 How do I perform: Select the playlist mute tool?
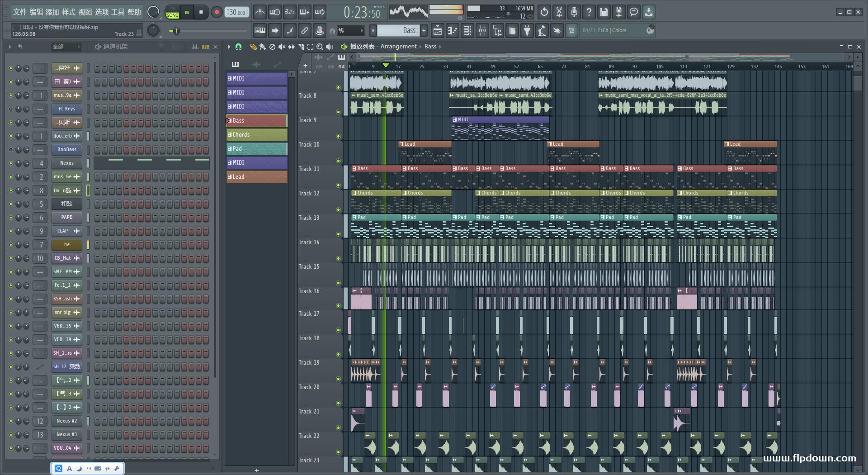(x=282, y=47)
